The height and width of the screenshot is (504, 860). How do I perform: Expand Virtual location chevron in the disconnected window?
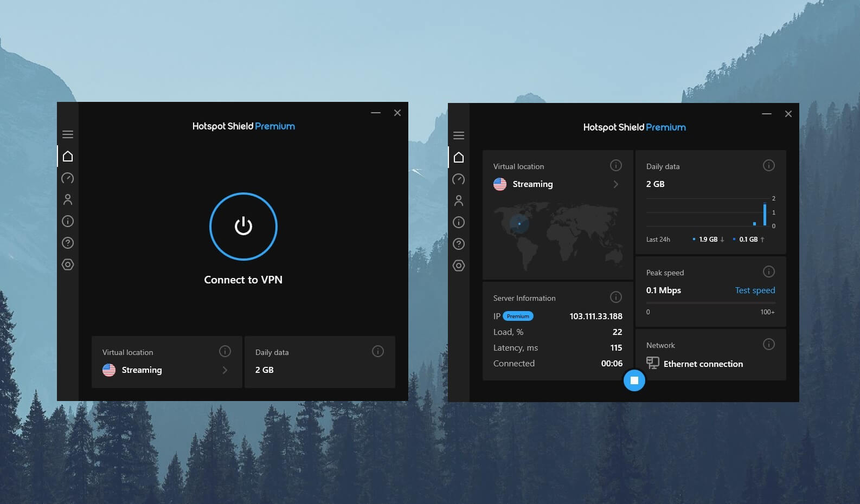coord(225,370)
